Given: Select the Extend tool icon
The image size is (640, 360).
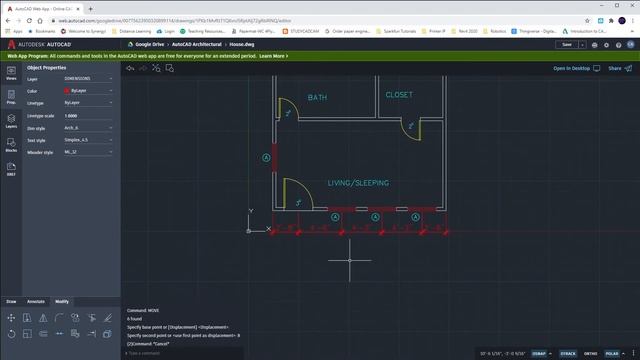Looking at the screenshot, I should tap(91, 334).
